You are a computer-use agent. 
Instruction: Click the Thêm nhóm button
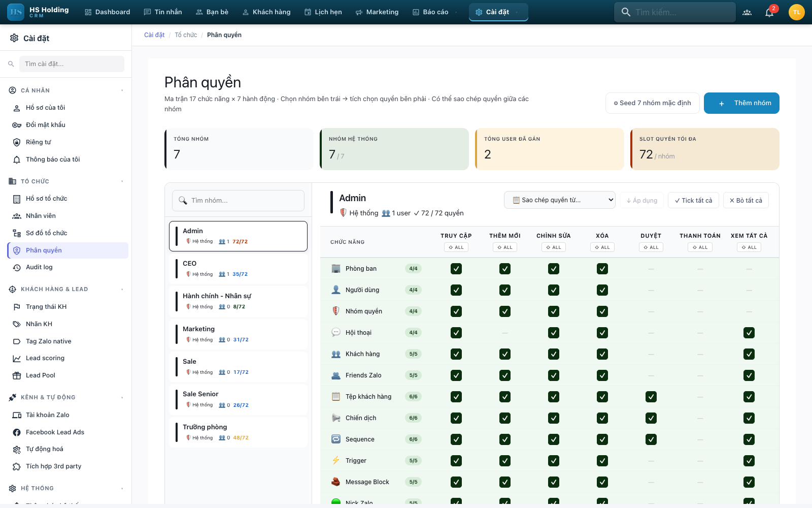tap(741, 103)
